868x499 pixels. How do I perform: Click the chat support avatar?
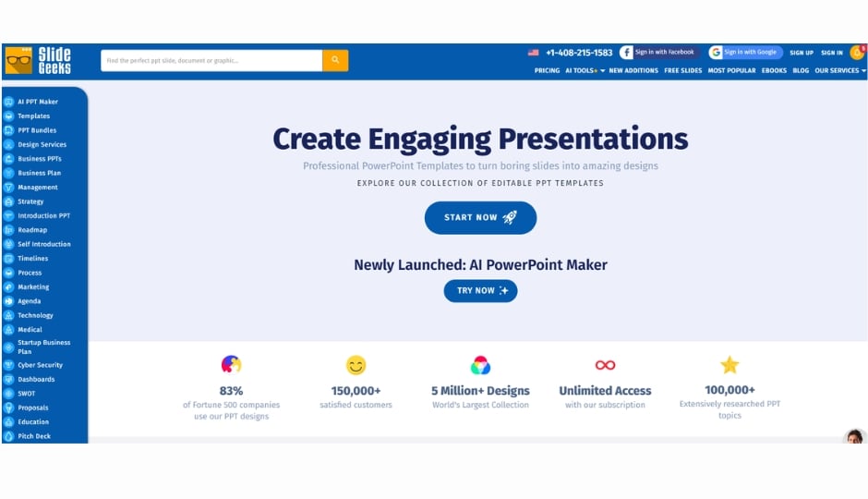[x=855, y=436]
